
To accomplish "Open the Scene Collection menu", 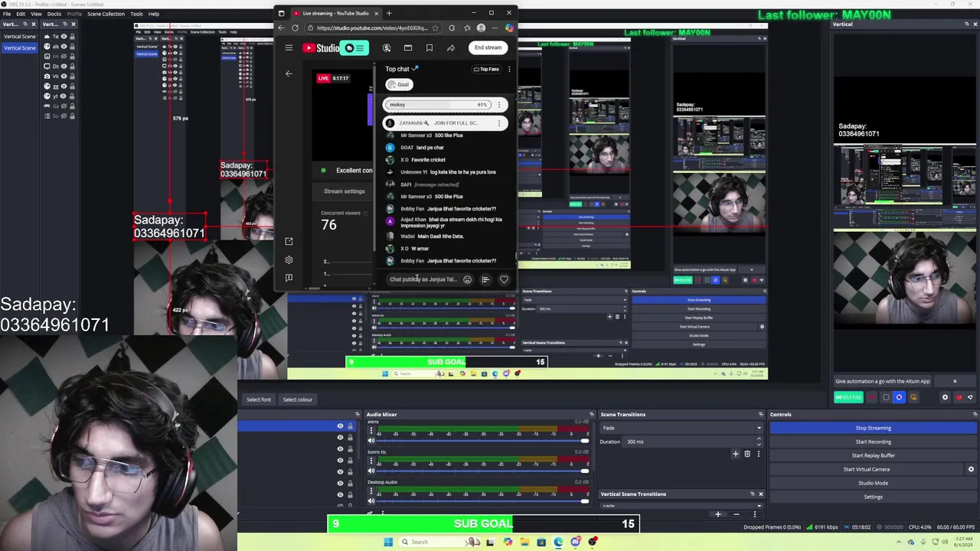I will coord(106,14).
